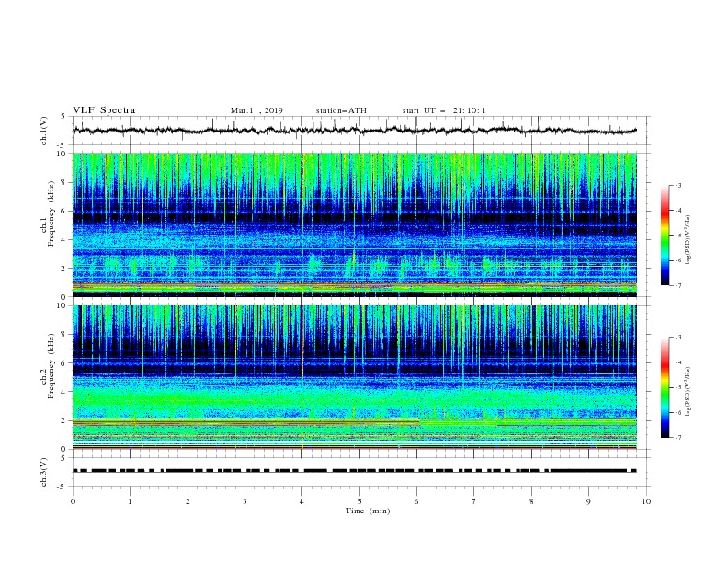This screenshot has height=563, width=728.
Task: Click the "7" tick on time axis
Action: (474, 501)
